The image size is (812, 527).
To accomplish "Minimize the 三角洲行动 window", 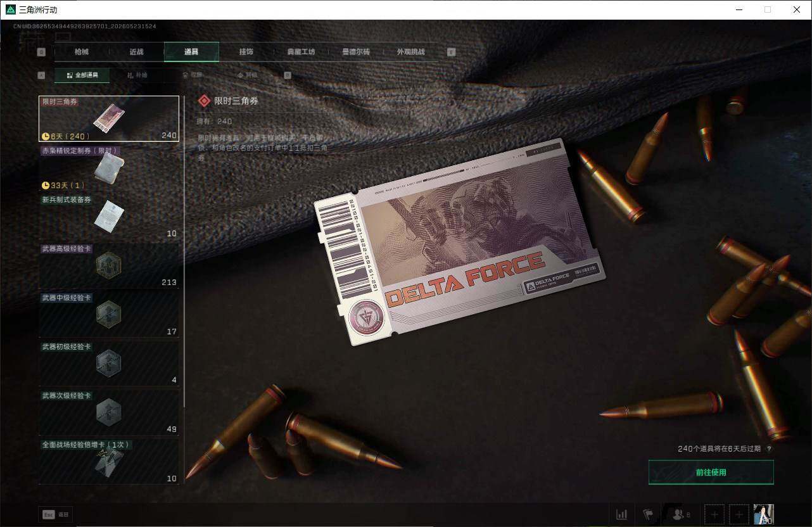I will pos(739,10).
